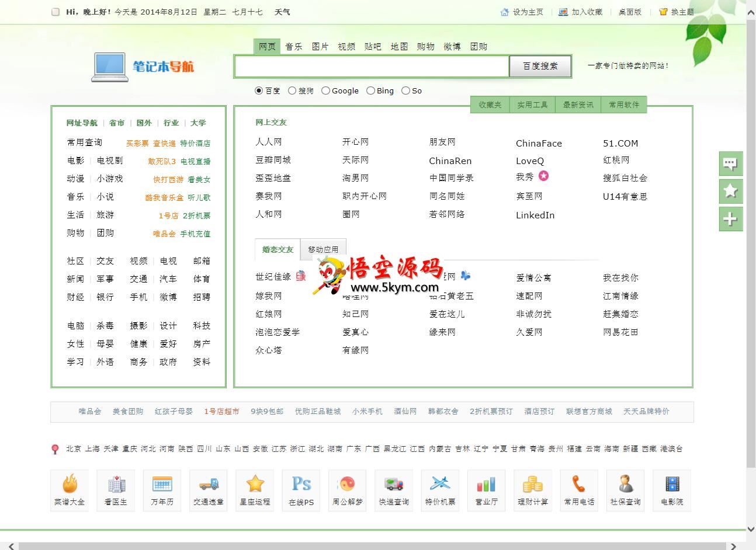Select the 搜狗 search engine radio
Image resolution: width=756 pixels, height=550 pixels.
(x=292, y=90)
